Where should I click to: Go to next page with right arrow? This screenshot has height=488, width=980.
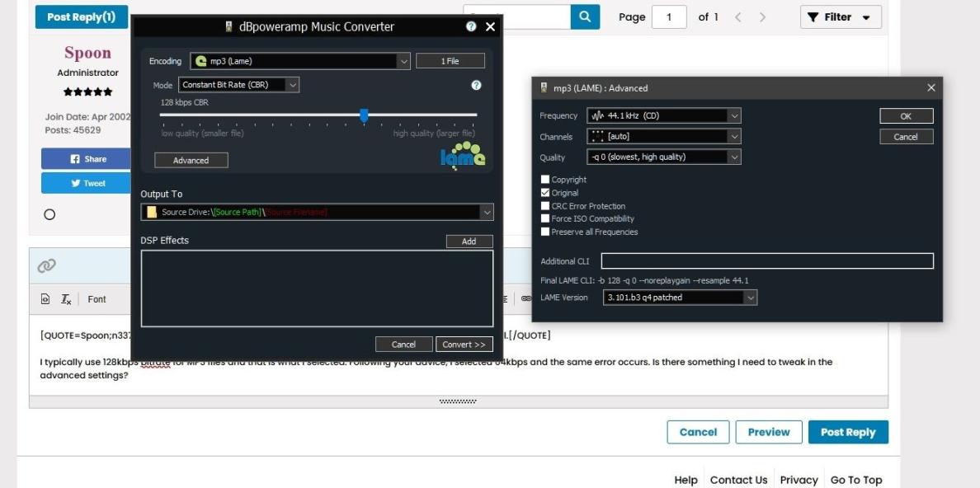[762, 17]
